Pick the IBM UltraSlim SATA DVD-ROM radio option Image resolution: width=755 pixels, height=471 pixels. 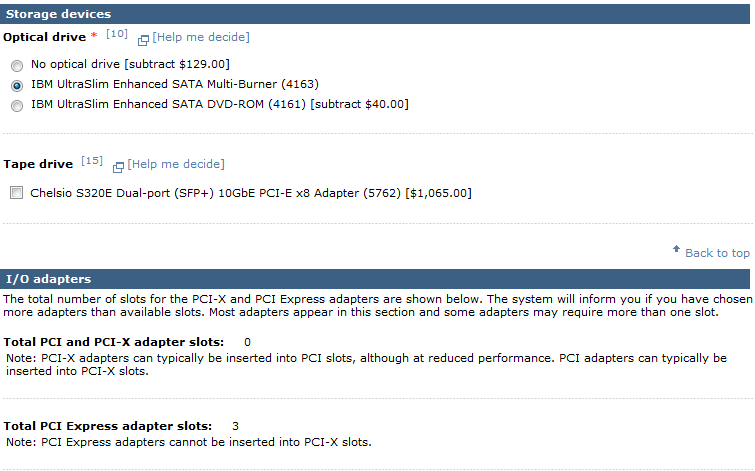[17, 105]
